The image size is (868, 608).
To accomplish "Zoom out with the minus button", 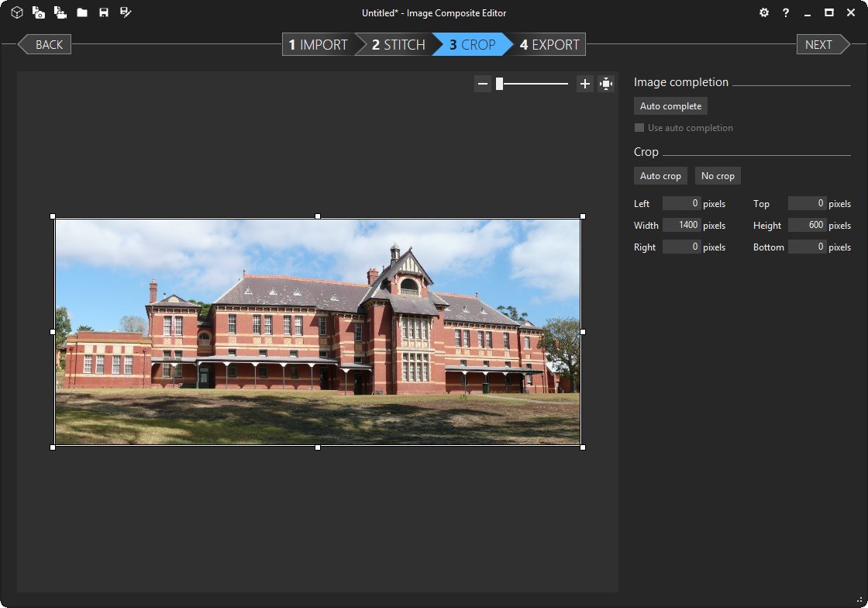I will (483, 83).
